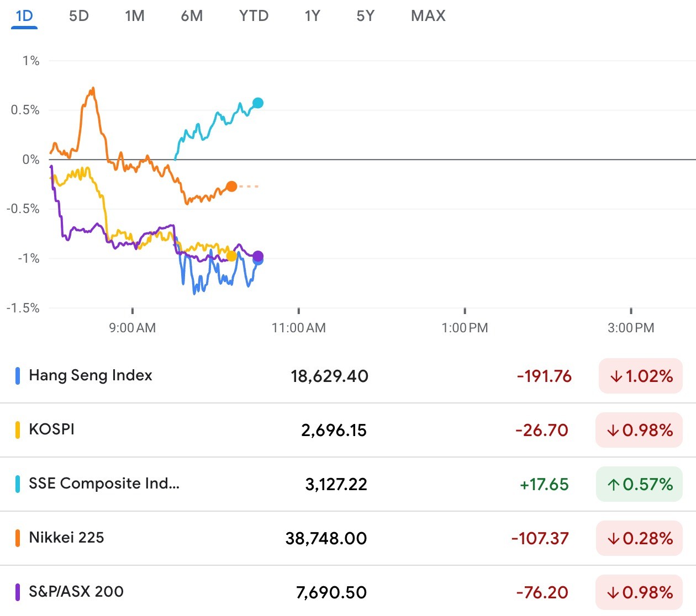696x616 pixels.
Task: Click the SSE Composite change value +17.65
Action: tap(544, 485)
